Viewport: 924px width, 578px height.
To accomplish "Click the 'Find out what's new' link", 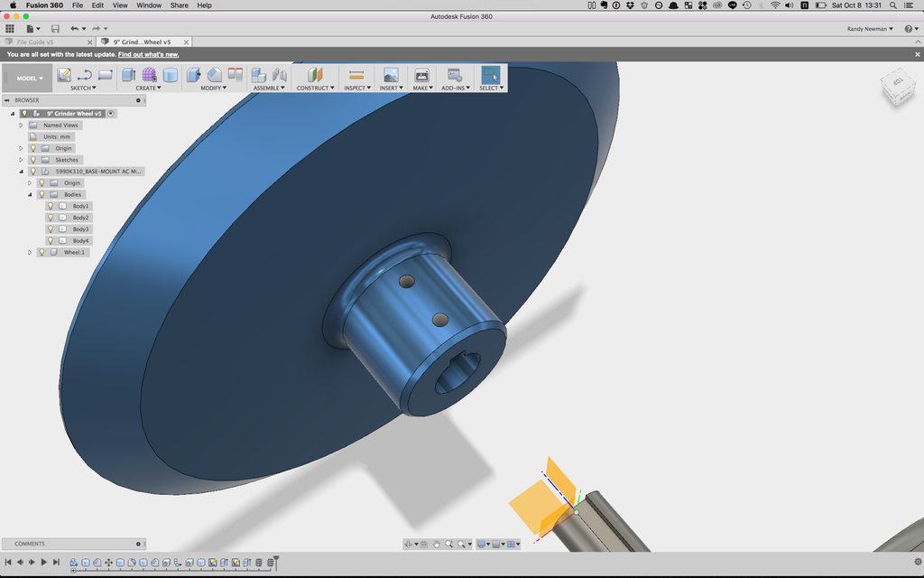I will coord(148,54).
